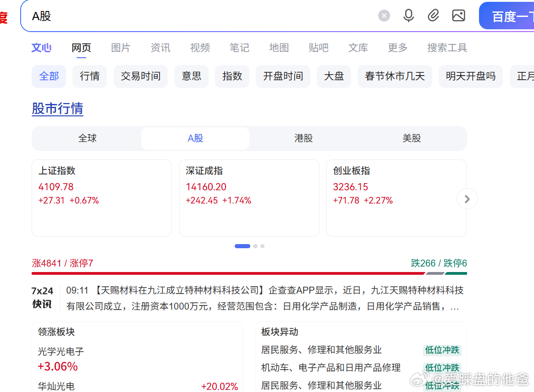Screen dimensions: 534x392
Task: Select the 行情 filter chip
Action: [x=89, y=76]
